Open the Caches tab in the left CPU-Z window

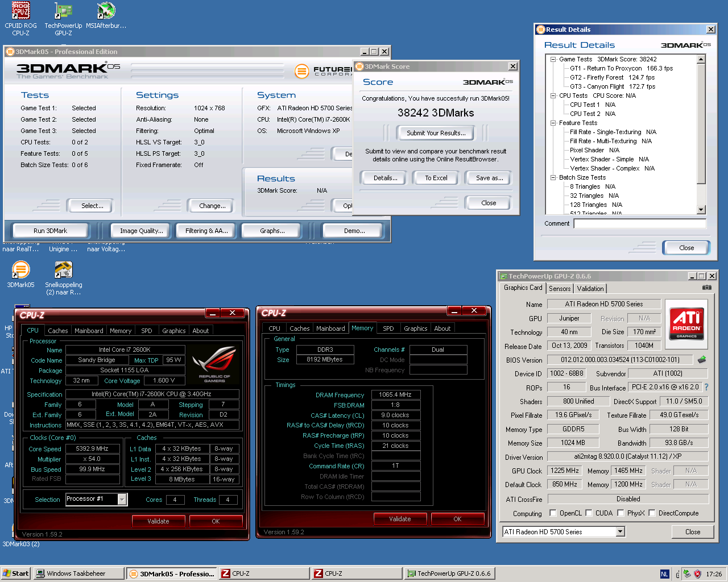click(x=57, y=331)
